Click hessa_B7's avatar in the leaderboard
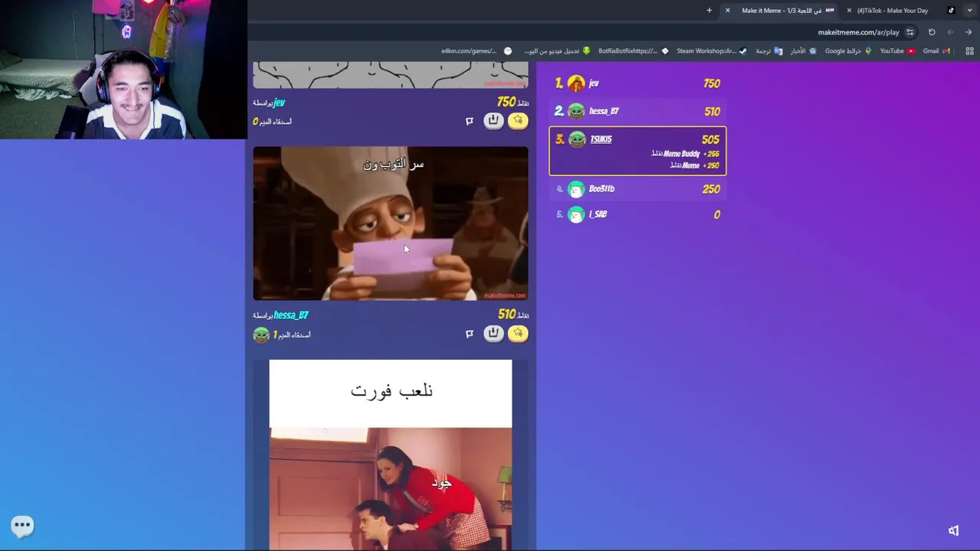Viewport: 980px width, 551px height. (x=577, y=112)
